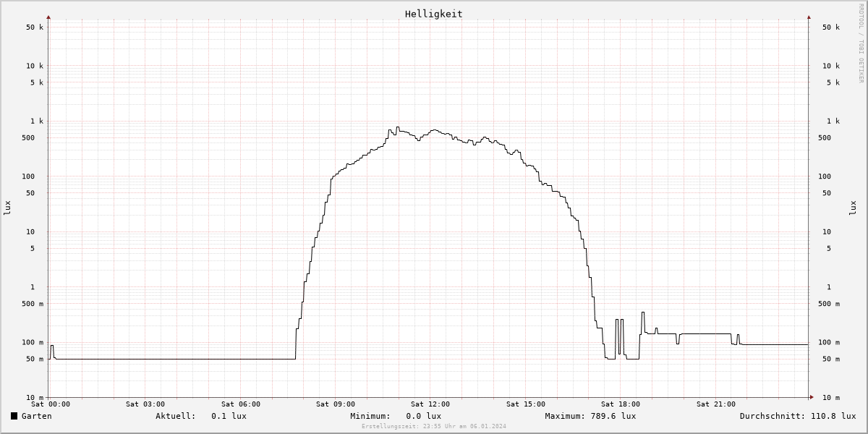The height and width of the screenshot is (434, 868).
Task: Select the '100 m' label on right axis
Action: click(829, 343)
